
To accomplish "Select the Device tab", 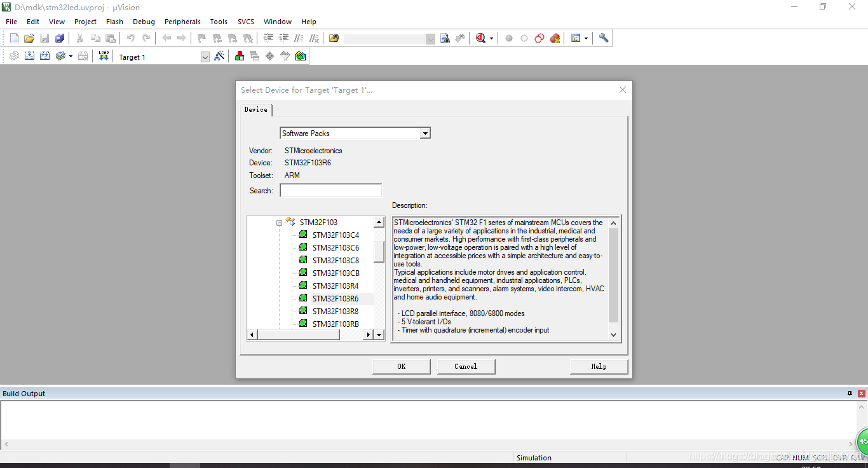I will point(256,109).
